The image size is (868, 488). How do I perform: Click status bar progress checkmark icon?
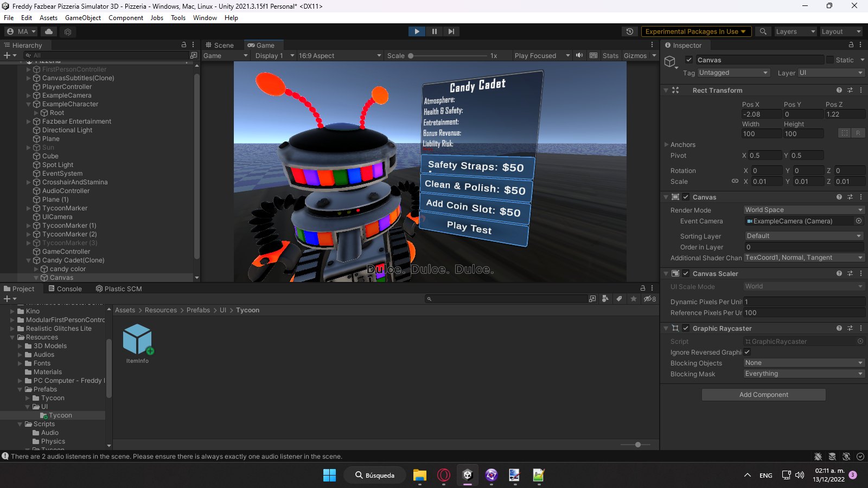[x=860, y=457]
